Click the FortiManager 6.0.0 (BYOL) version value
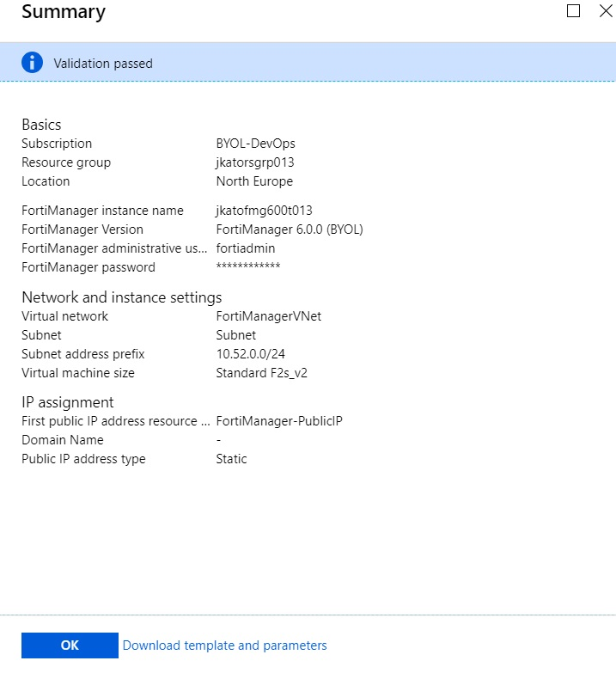This screenshot has height=673, width=616. (x=290, y=229)
